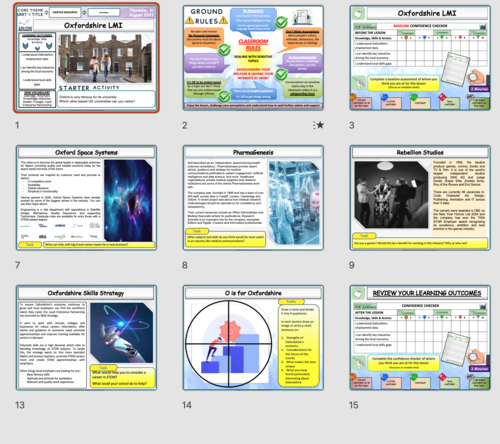The width and height of the screenshot is (500, 444).
Task: Select the Review Your Learning Outcomes slide
Action: (x=420, y=338)
